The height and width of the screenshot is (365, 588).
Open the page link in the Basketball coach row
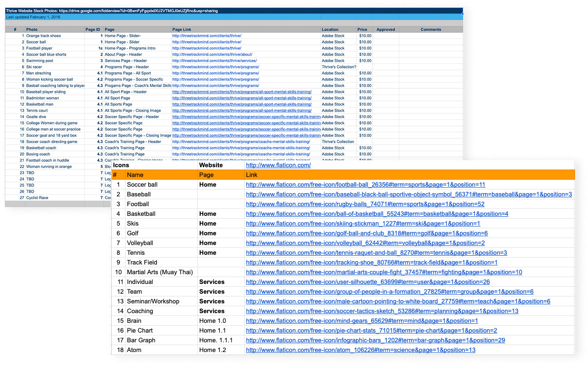(241, 148)
